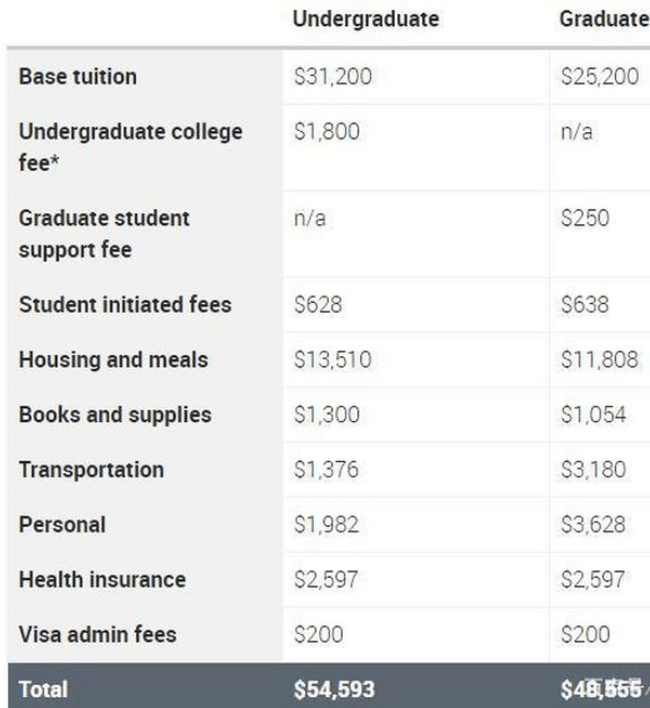Screen dimensions: 650x708
Task: Select the Books and supplies label
Action: coord(115,415)
